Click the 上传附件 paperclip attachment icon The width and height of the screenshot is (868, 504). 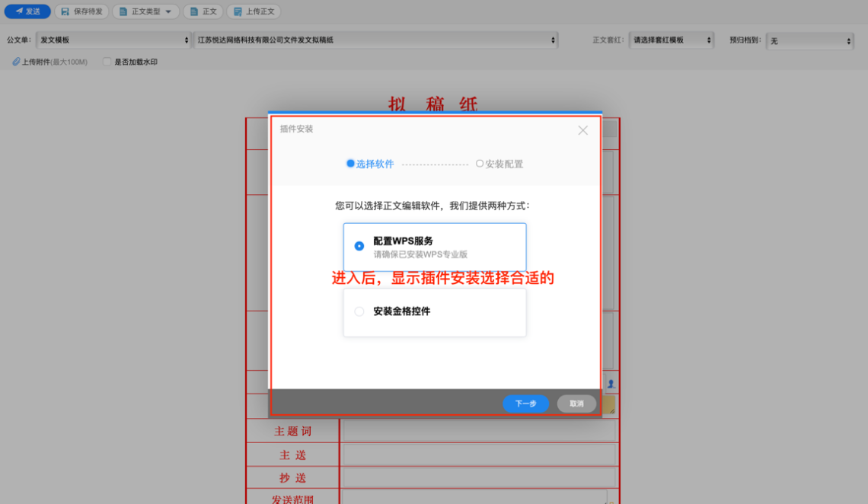(x=16, y=62)
